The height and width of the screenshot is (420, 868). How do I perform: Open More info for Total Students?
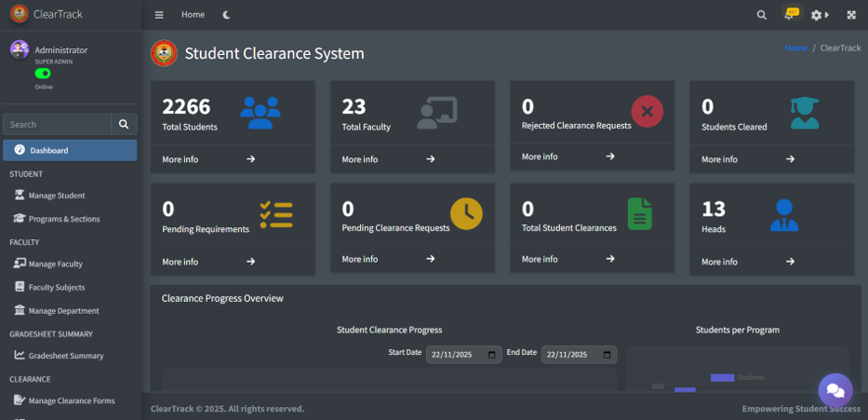click(234, 159)
